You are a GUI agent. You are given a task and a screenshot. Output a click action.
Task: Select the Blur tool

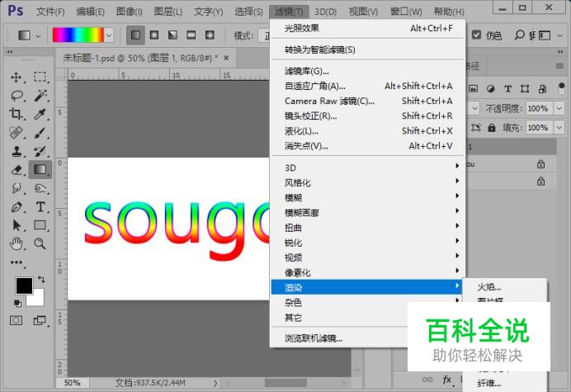17,188
